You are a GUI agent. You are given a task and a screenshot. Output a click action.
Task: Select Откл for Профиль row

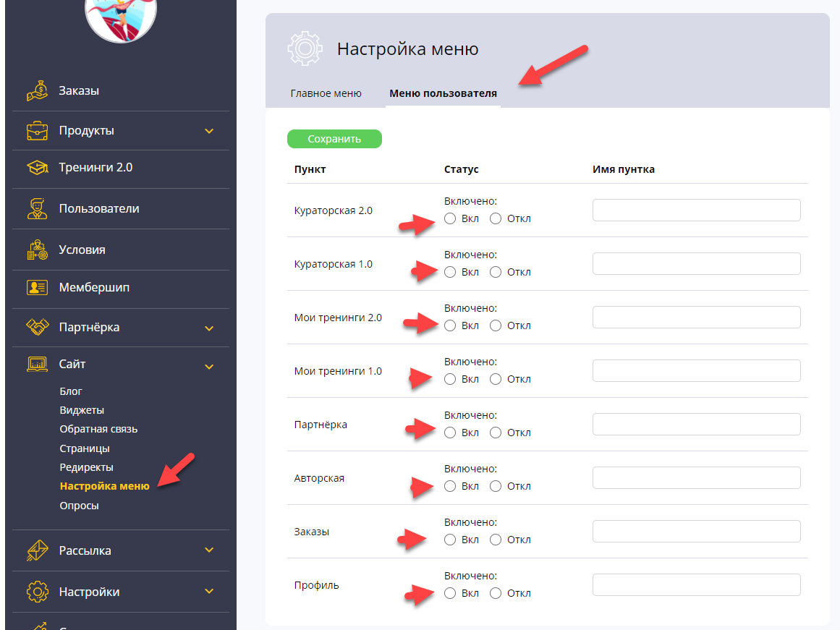[x=496, y=593]
